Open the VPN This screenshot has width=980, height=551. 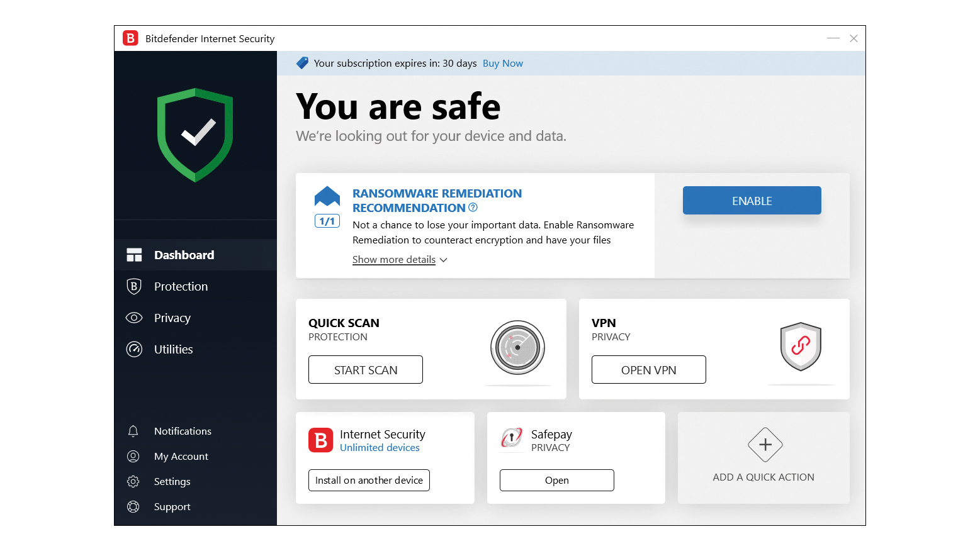tap(648, 369)
